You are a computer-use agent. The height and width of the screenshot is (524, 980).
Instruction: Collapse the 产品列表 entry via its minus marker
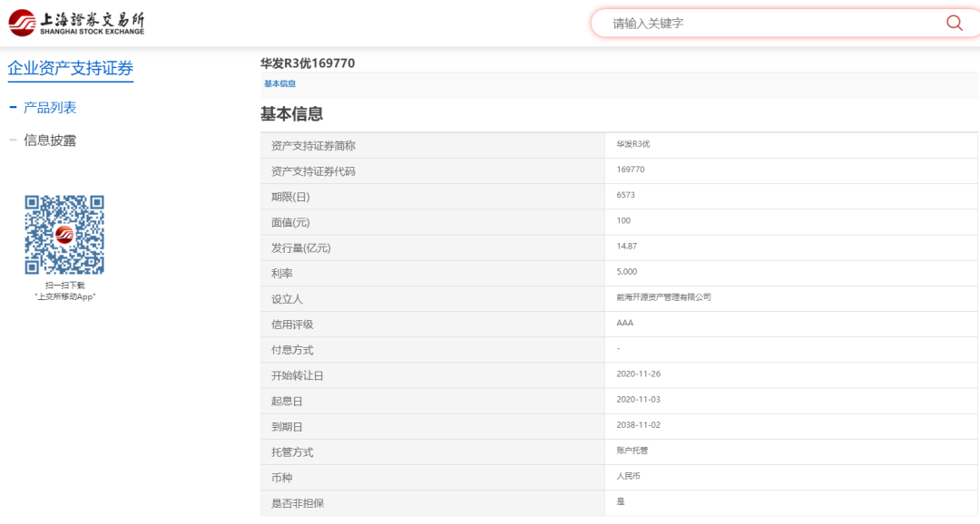(x=11, y=106)
